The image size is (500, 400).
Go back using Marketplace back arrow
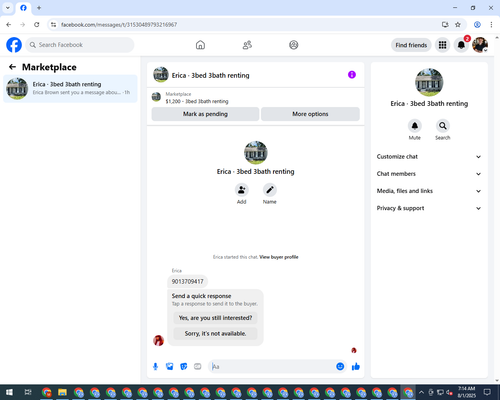12,67
